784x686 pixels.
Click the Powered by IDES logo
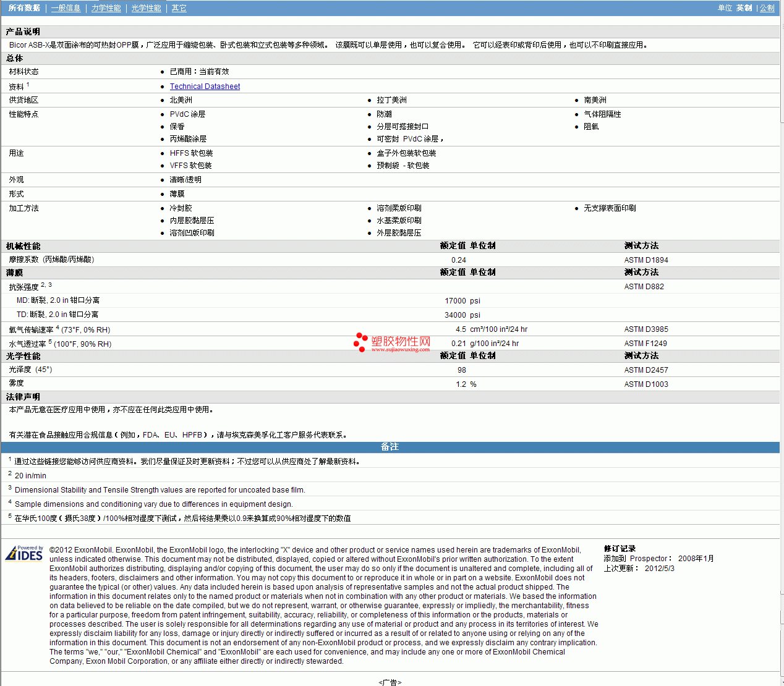tap(24, 553)
